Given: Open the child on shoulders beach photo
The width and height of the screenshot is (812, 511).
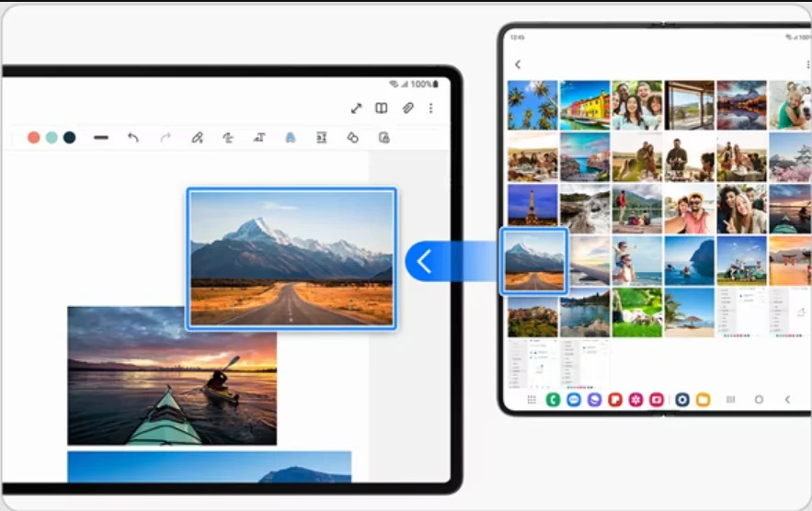Looking at the screenshot, I should [x=637, y=261].
